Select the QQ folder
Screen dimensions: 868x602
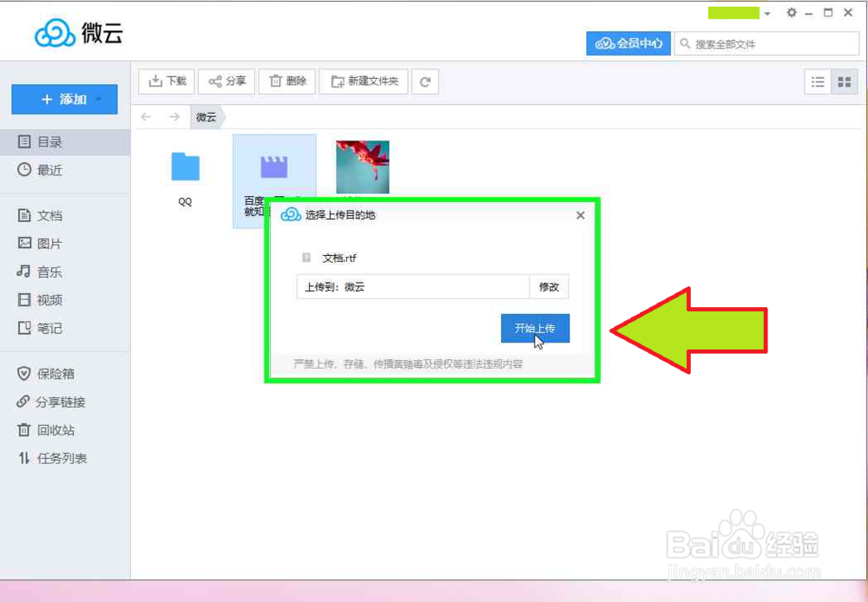pyautogui.click(x=185, y=167)
